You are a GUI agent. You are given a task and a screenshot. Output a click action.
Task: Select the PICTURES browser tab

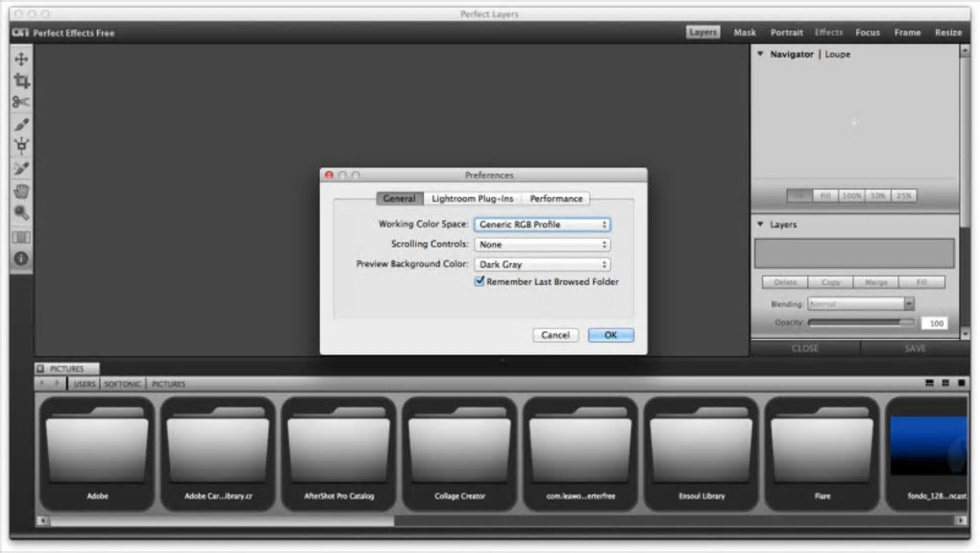[67, 369]
